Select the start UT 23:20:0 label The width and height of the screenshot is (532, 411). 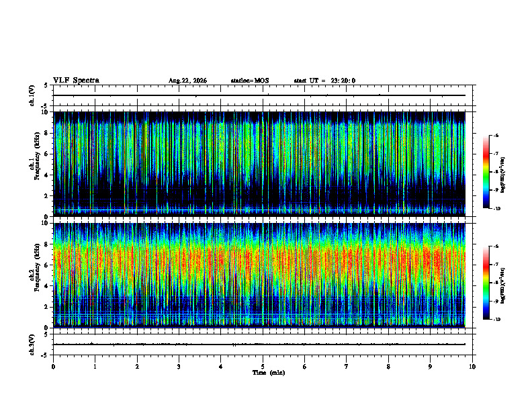click(x=324, y=81)
